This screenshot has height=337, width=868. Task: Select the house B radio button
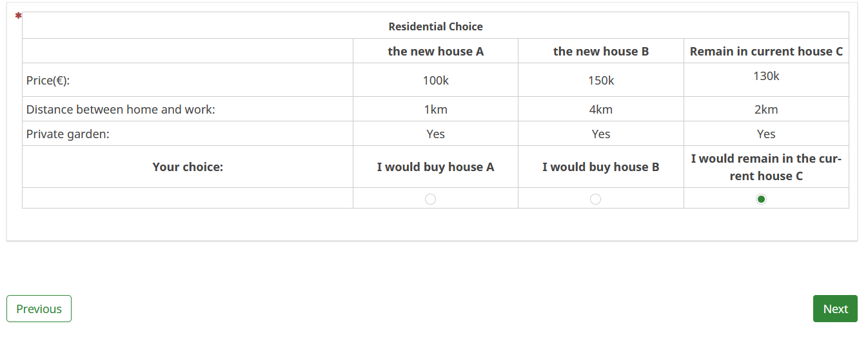click(596, 199)
